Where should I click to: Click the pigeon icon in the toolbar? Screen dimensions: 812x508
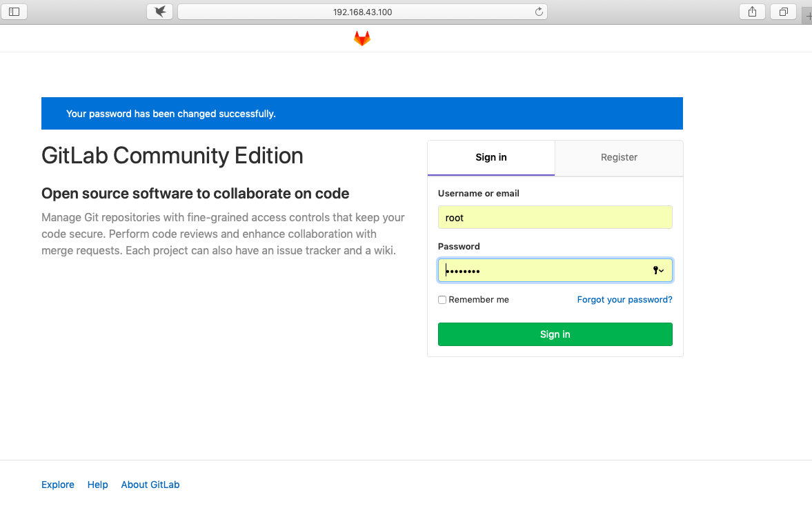tap(159, 10)
